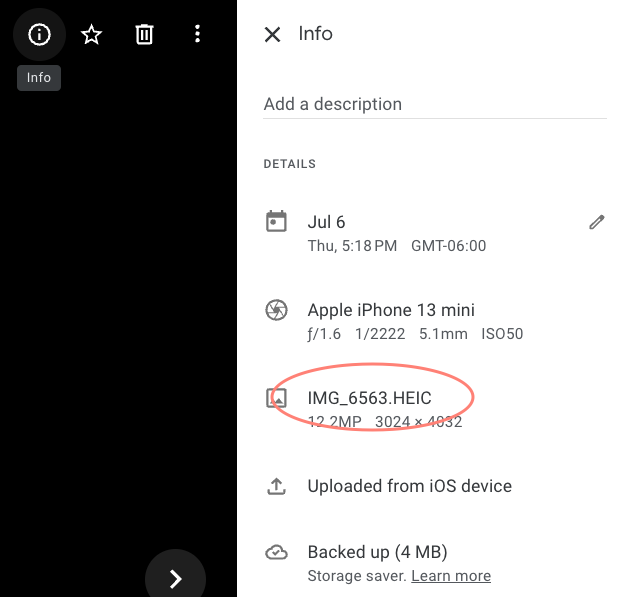Delete the photo using the trash icon

pyautogui.click(x=145, y=35)
